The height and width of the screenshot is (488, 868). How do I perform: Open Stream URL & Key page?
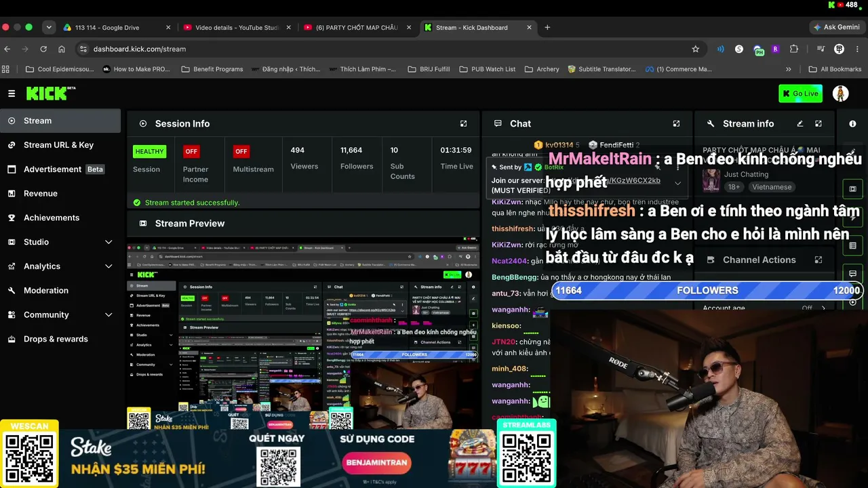pos(60,145)
